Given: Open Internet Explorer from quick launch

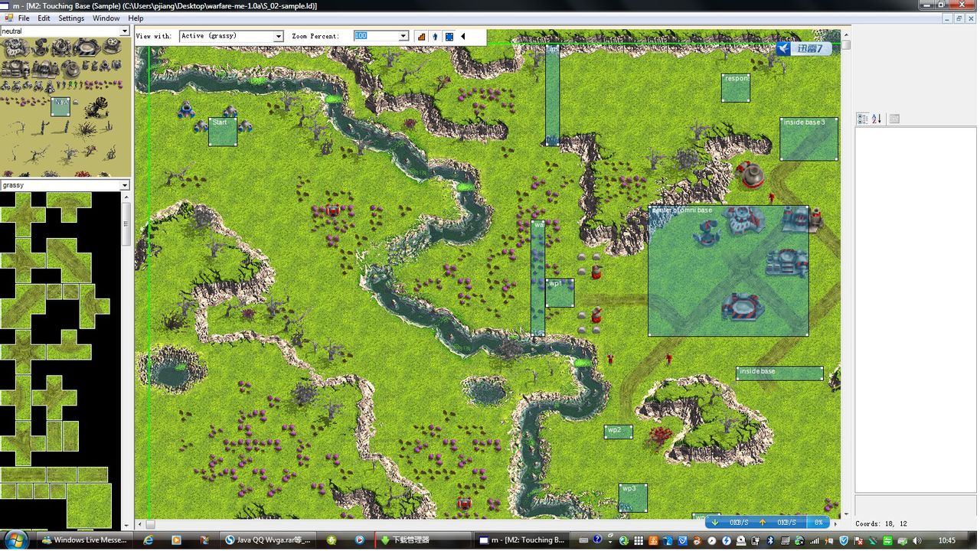Looking at the screenshot, I should point(149,540).
